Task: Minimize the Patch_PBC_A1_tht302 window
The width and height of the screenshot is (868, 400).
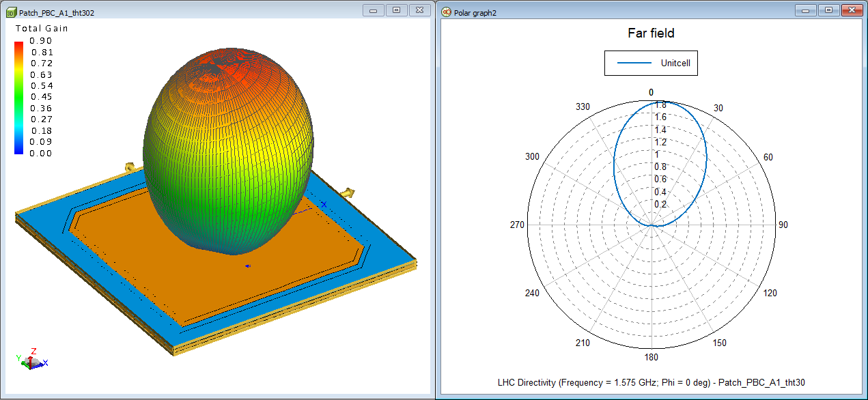Action: (374, 10)
